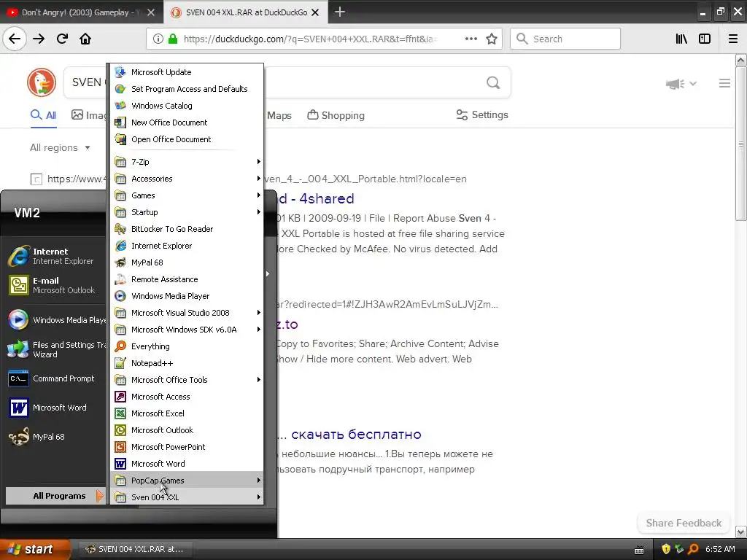Open the Firefox library icon

pyautogui.click(x=681, y=39)
